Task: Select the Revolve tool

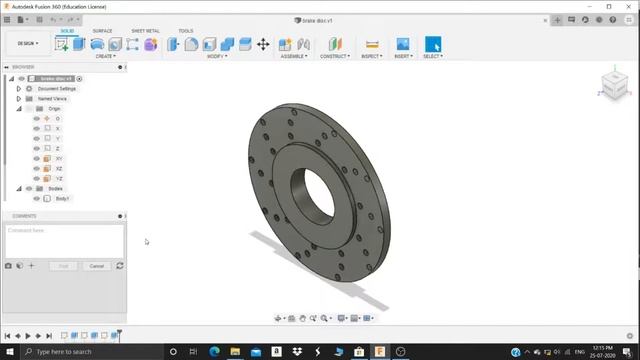Action: coord(97,44)
